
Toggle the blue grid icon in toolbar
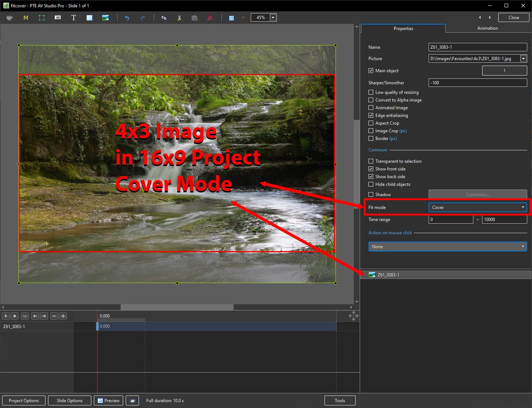[231, 18]
